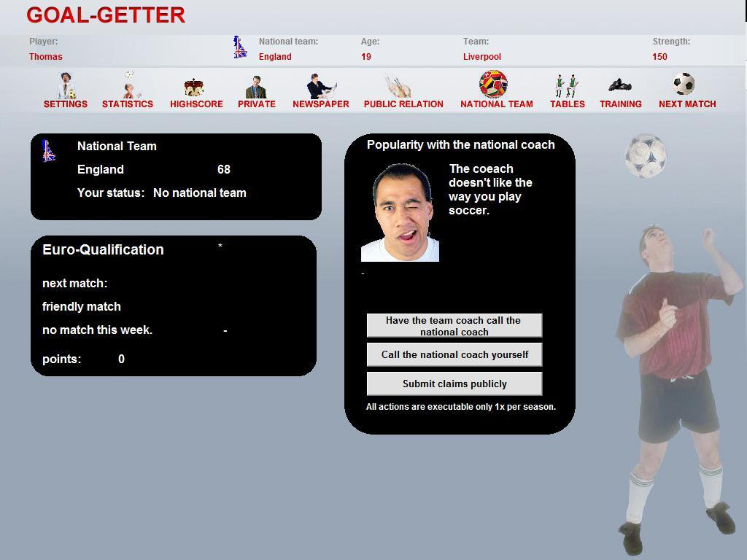Select the PUBLIC RELATION menu label
Image resolution: width=747 pixels, height=560 pixels.
[403, 104]
